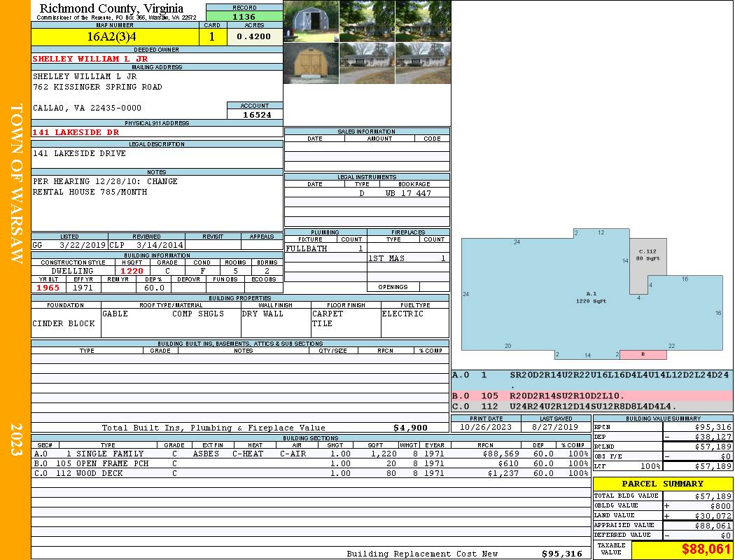Viewport: 735px width, 560px height.
Task: Click the year built value 1965
Action: click(x=48, y=288)
